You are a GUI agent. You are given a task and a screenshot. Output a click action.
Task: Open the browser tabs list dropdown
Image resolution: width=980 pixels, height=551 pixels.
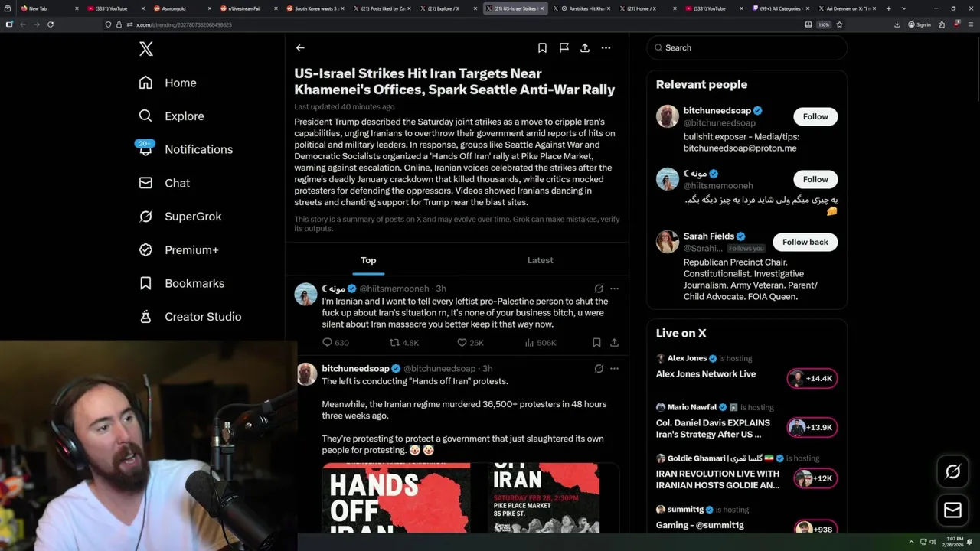[903, 8]
